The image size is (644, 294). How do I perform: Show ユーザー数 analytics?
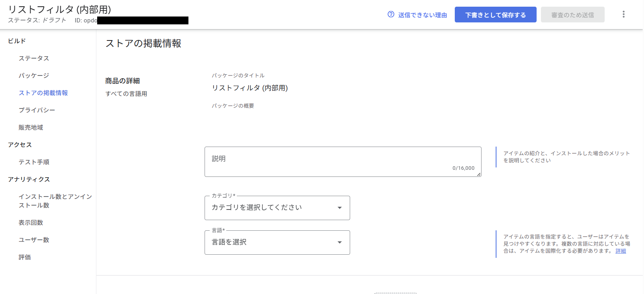coord(34,240)
